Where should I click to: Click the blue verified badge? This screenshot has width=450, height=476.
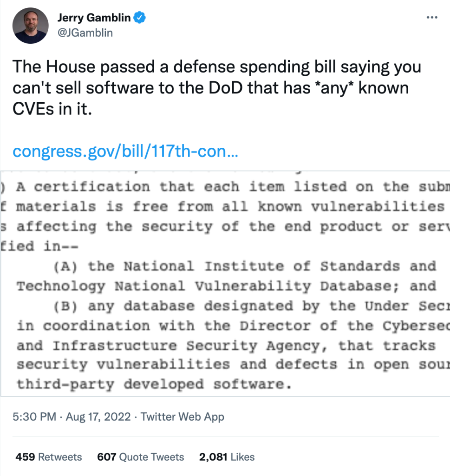pyautogui.click(x=140, y=18)
